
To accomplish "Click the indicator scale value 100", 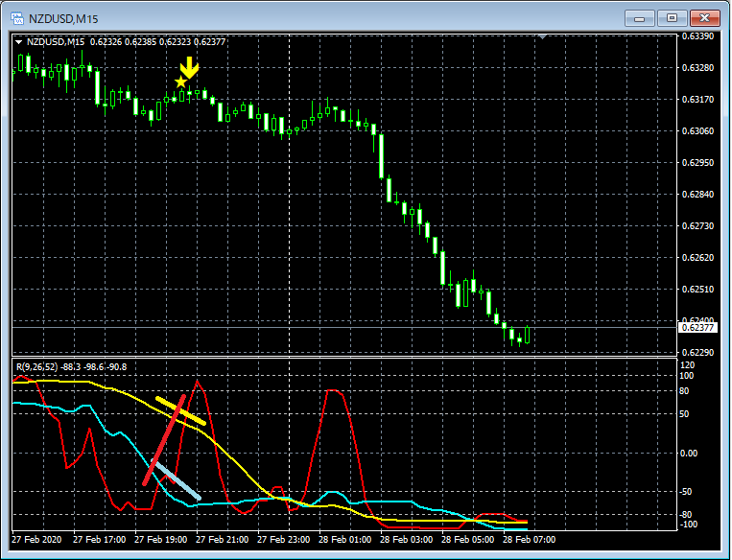I will 686,377.
